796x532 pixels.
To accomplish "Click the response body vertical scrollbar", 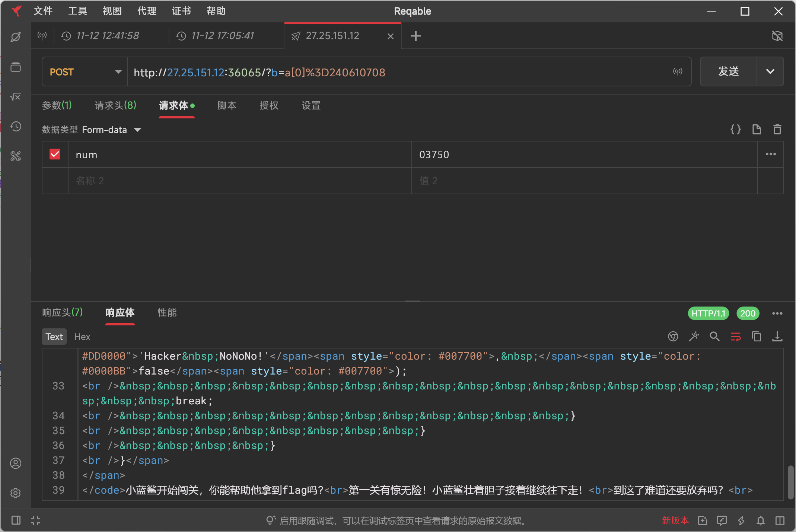I will tap(790, 482).
